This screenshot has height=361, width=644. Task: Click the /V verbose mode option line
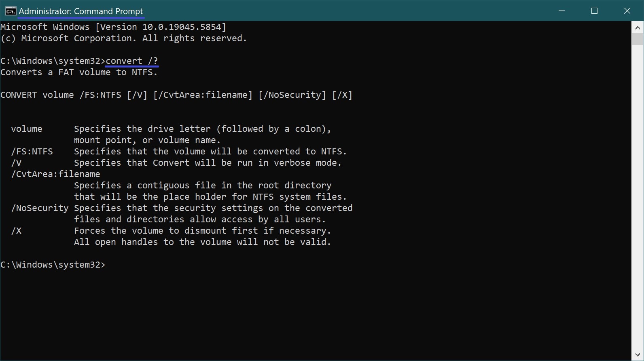pyautogui.click(x=176, y=163)
